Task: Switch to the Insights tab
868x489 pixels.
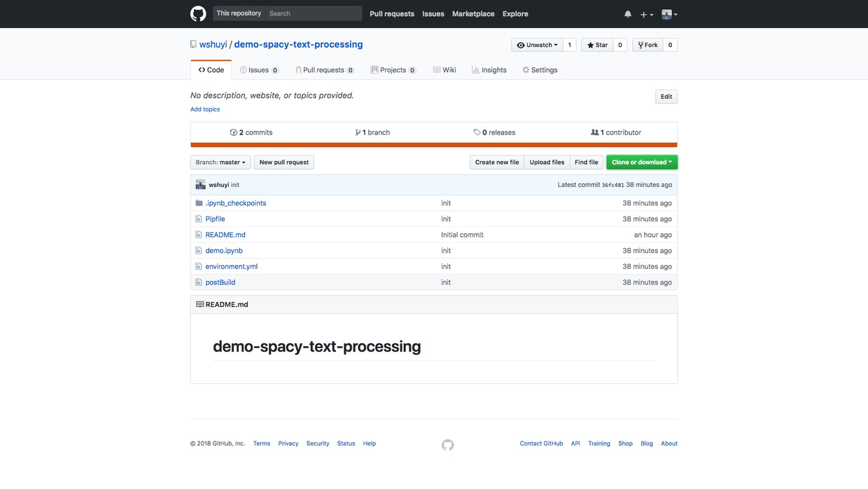Action: click(x=489, y=70)
